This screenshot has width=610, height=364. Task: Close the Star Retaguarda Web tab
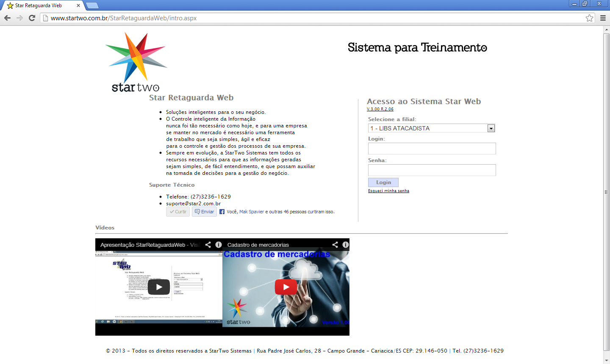(x=78, y=6)
